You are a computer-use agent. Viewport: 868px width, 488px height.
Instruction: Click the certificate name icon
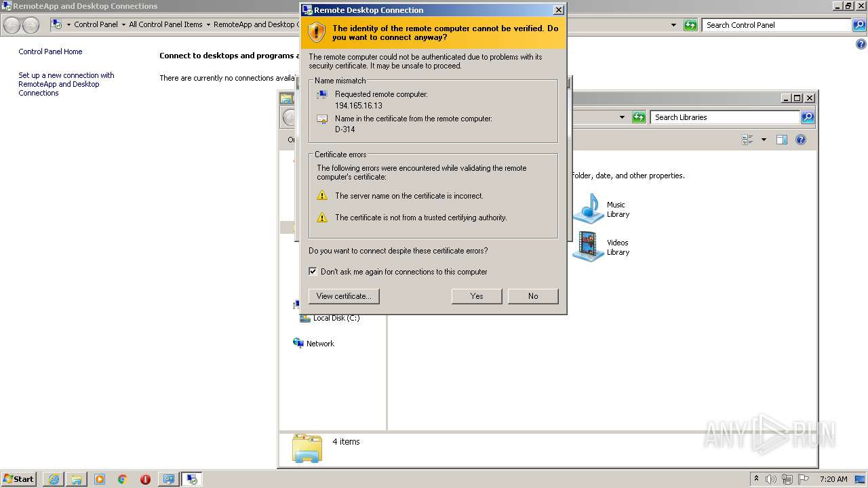tap(322, 119)
